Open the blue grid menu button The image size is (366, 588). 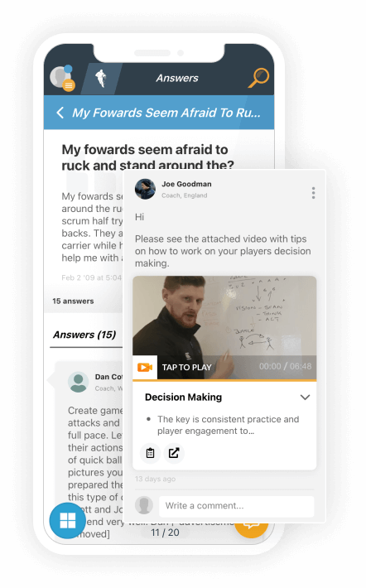[x=68, y=520]
